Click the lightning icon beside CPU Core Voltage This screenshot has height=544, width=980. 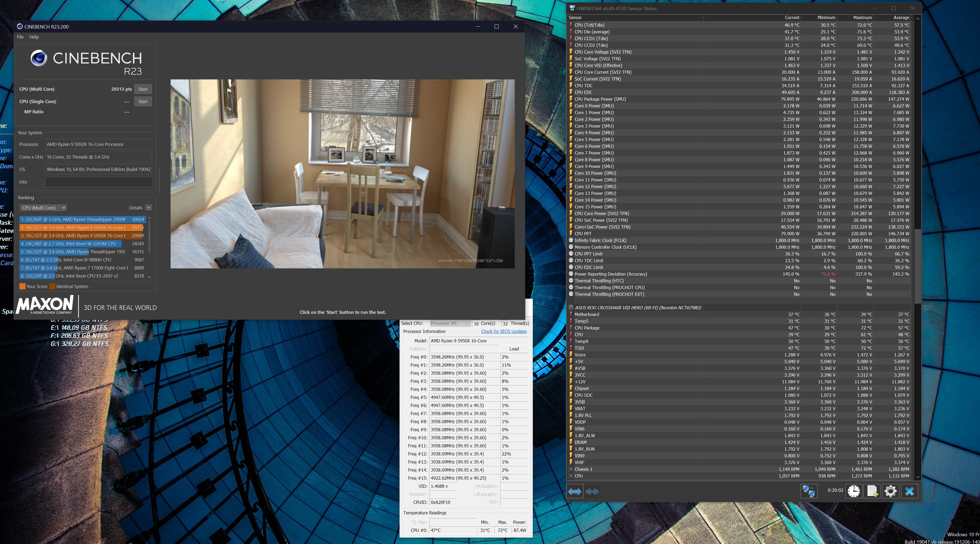click(x=571, y=52)
